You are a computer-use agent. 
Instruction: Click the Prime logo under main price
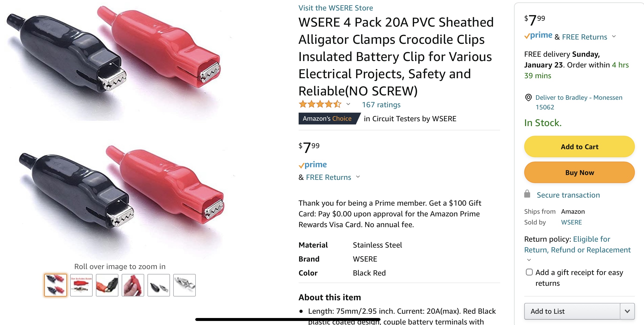313,165
